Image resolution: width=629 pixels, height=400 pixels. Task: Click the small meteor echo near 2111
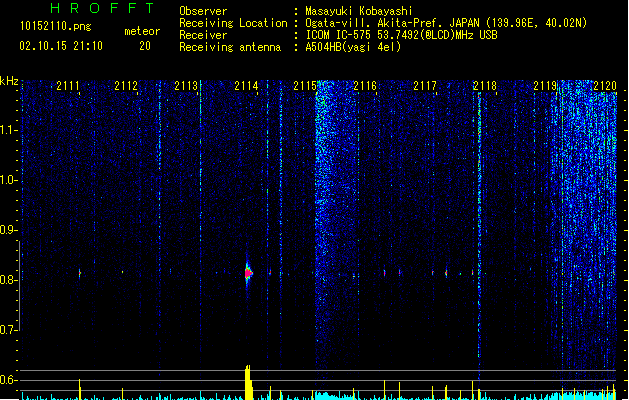pos(79,274)
